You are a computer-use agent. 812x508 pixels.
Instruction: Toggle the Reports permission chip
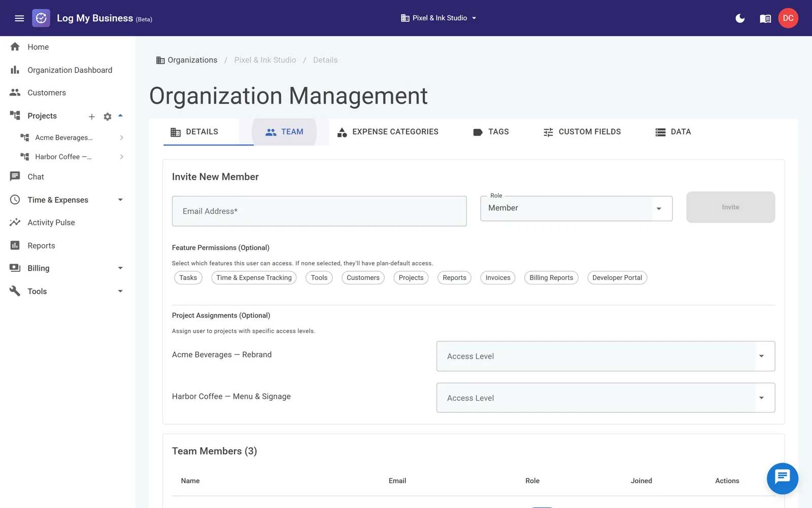tap(454, 278)
